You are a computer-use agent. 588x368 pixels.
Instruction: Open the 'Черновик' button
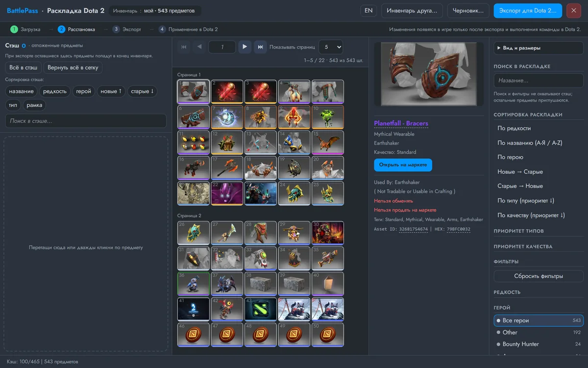click(x=468, y=10)
